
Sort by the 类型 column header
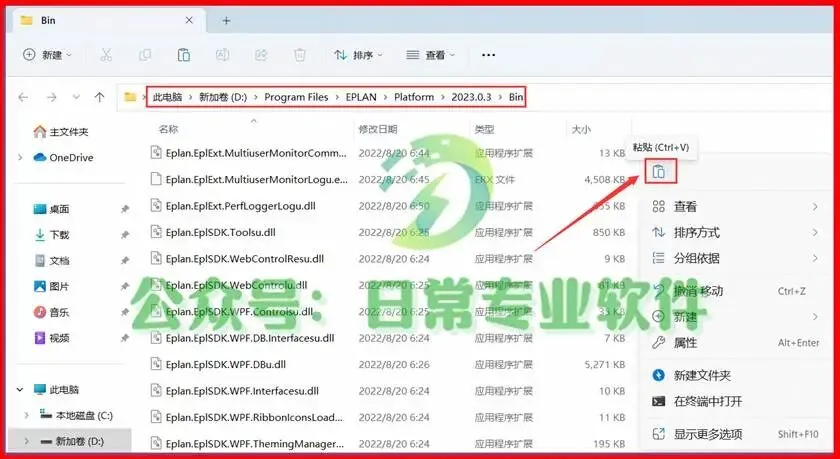[x=484, y=129]
